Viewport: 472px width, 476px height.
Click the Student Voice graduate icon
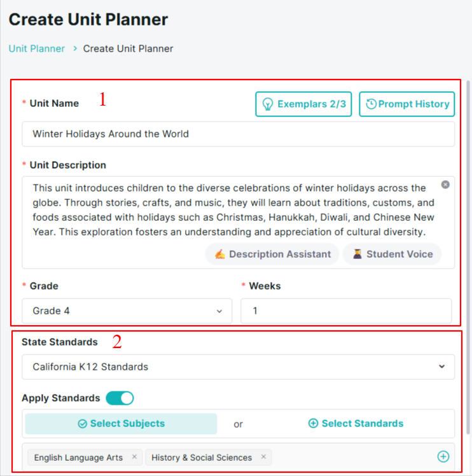pyautogui.click(x=357, y=254)
